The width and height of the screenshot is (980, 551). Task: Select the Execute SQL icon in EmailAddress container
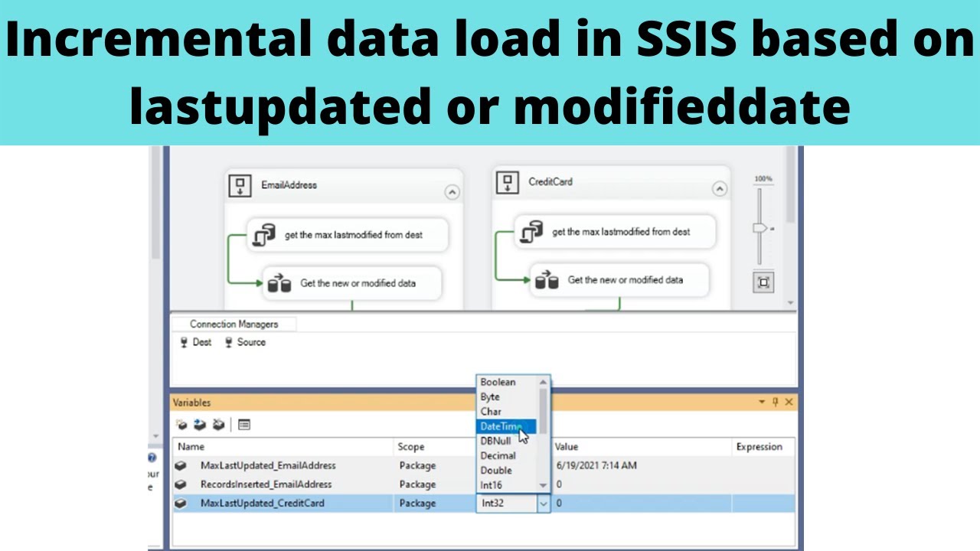(265, 235)
